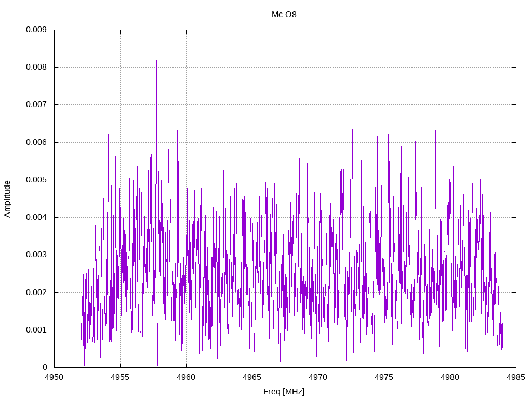Click the 4985 x-axis tick label
532x399 pixels.
click(x=516, y=377)
